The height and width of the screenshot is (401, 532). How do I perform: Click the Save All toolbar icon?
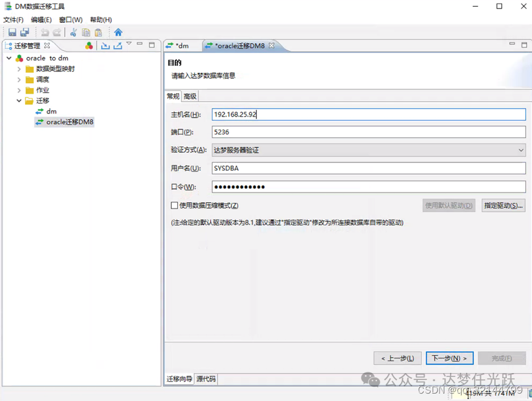click(25, 32)
